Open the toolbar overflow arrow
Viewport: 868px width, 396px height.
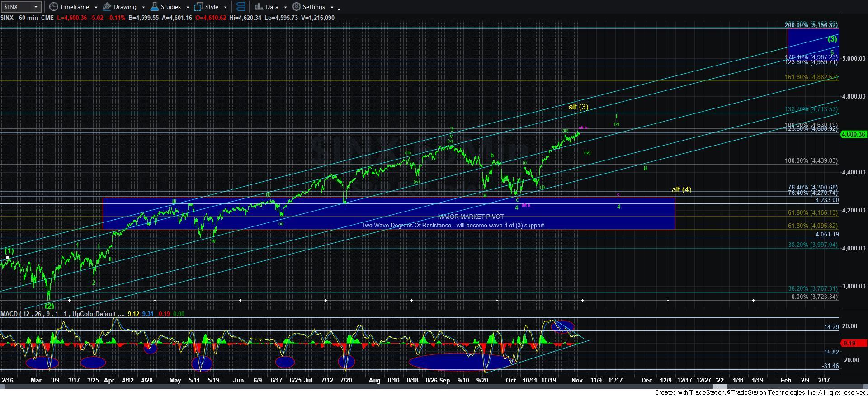point(339,9)
